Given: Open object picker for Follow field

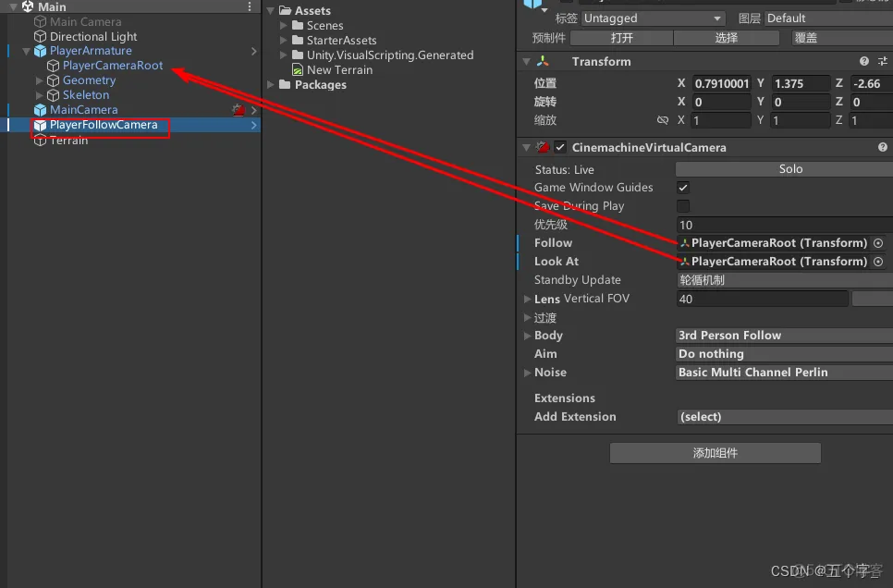Looking at the screenshot, I should (x=878, y=243).
